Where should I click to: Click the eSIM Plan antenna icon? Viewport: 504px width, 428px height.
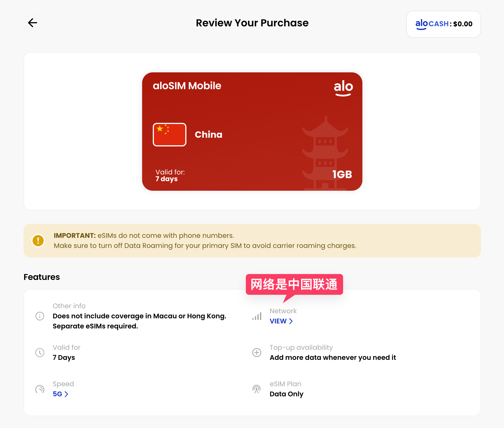[257, 389]
